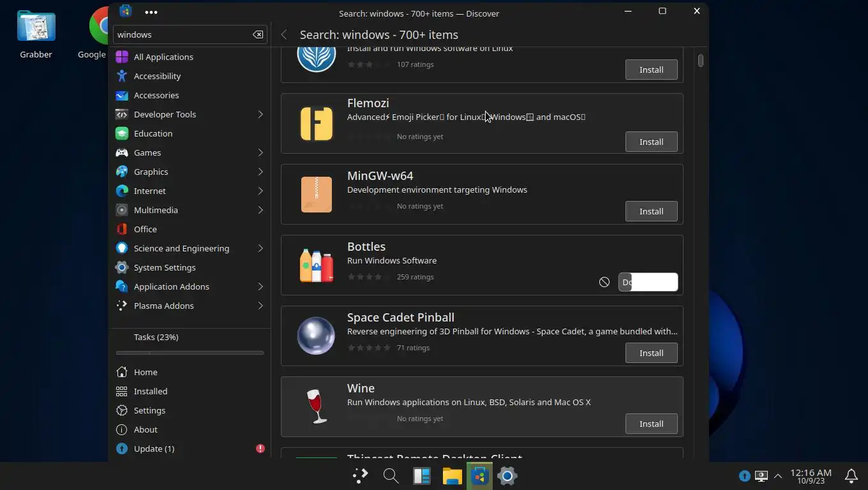Open the taskbar search magnifier
This screenshot has width=868, height=490.
click(391, 475)
